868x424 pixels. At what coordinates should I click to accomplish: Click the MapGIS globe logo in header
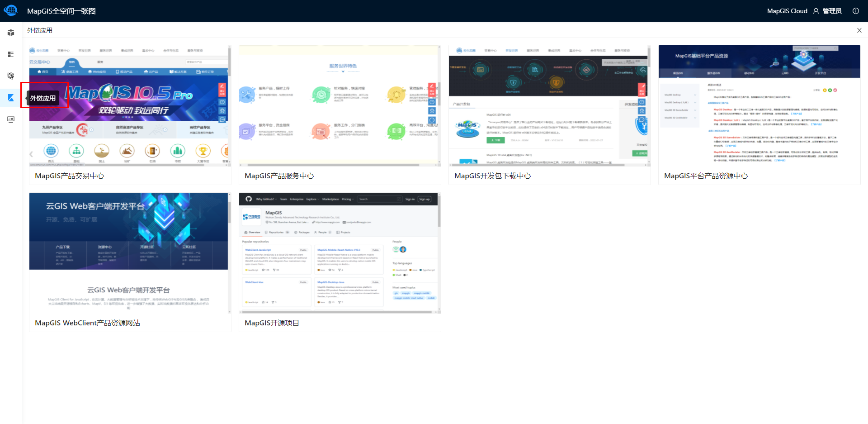(x=11, y=10)
